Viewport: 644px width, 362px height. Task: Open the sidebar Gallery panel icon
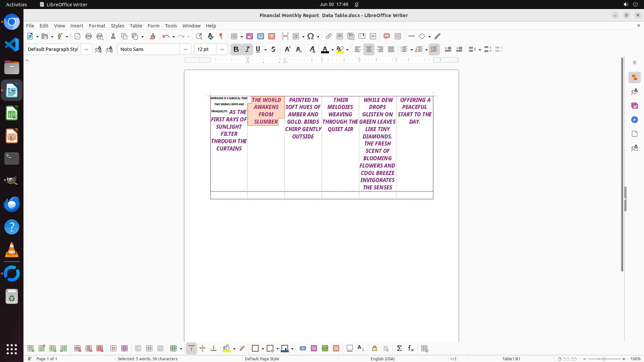click(634, 106)
